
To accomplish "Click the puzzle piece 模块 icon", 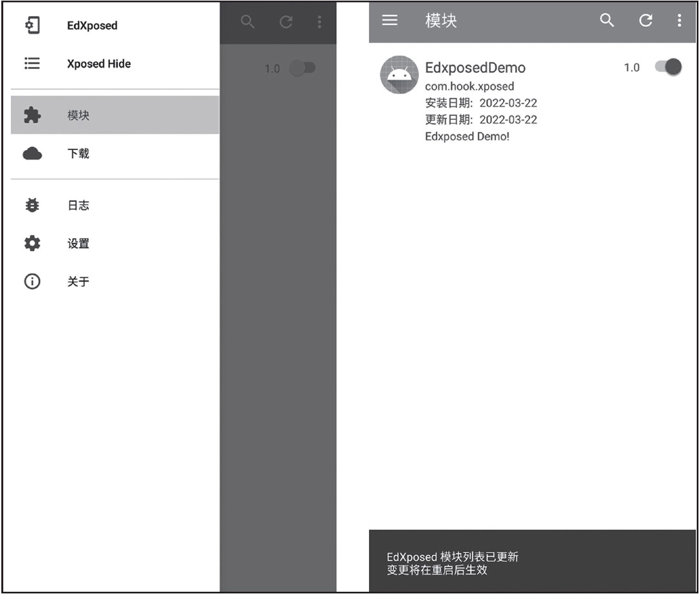I will click(x=32, y=115).
